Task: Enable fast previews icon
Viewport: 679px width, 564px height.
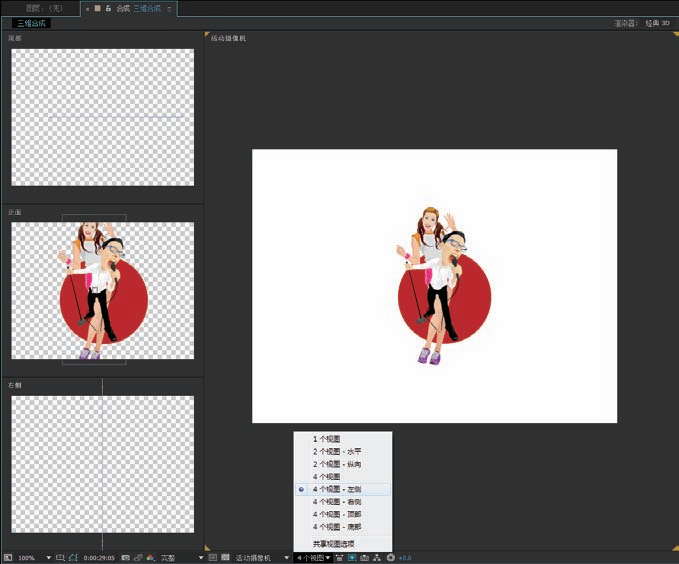Action: (352, 558)
